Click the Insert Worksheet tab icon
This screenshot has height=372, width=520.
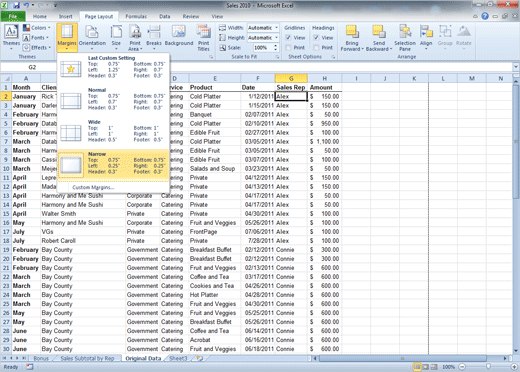(x=200, y=358)
